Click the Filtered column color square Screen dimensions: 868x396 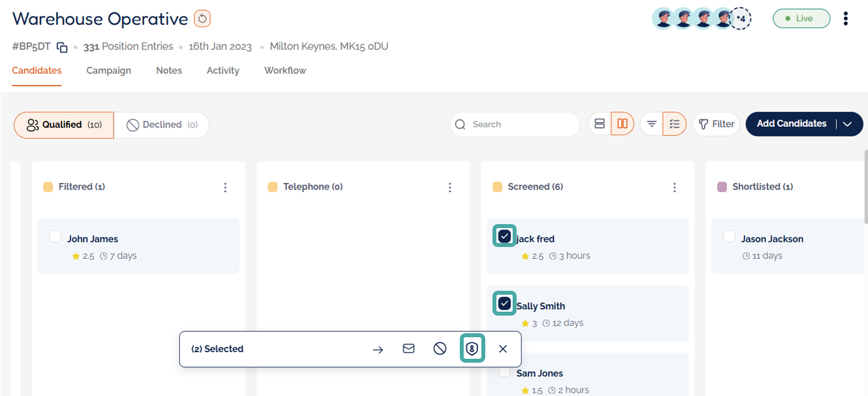pos(48,187)
